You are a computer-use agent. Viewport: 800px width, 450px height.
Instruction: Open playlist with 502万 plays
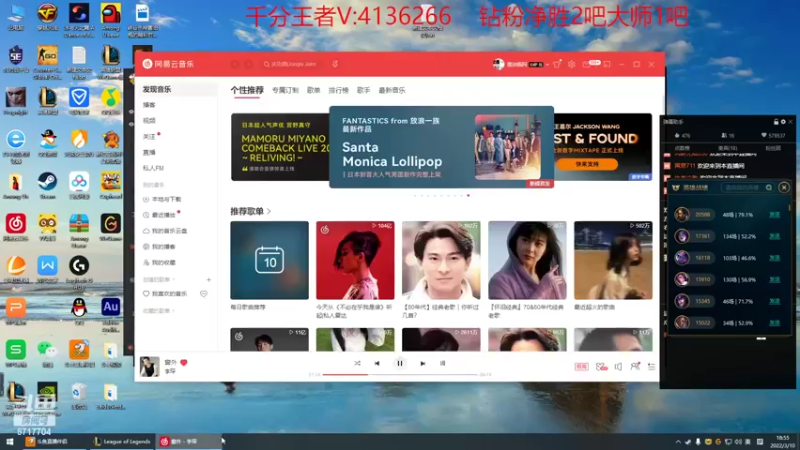[613, 260]
